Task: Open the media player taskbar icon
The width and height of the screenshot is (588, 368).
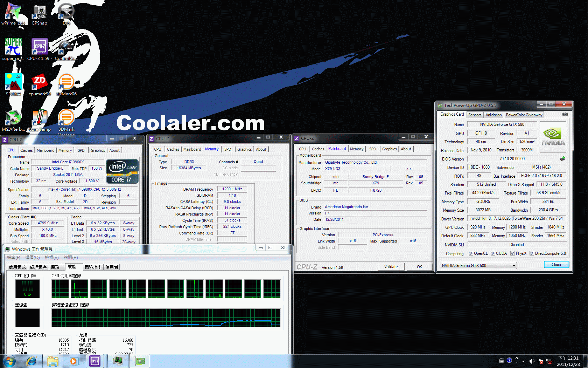Action: point(73,361)
